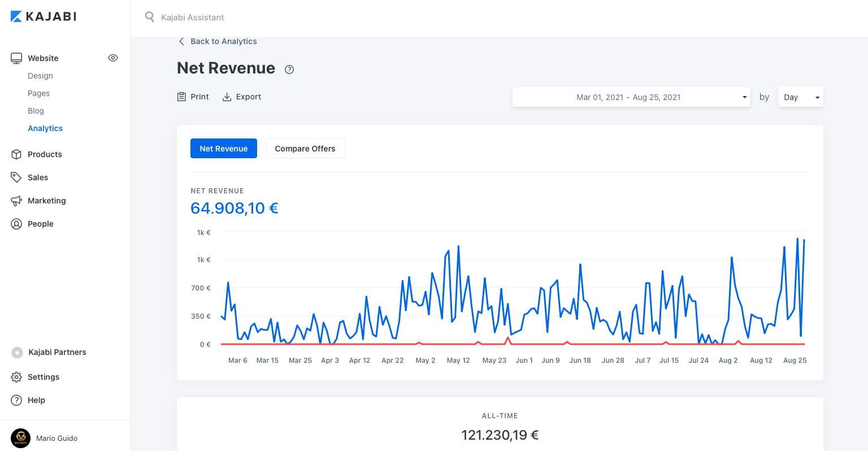Click the Mario Guido profile avatar
The image size is (868, 451).
(x=20, y=438)
